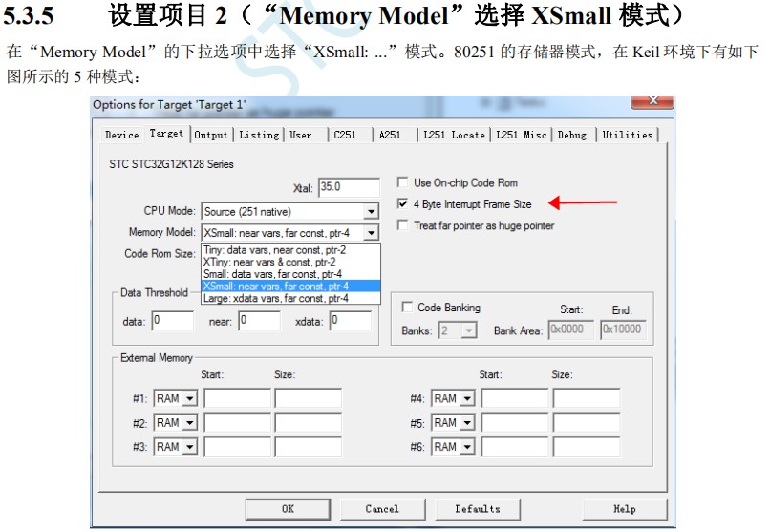This screenshot has width=770, height=532.
Task: Open External Memory #3 RAM dropdown
Action: click(x=190, y=447)
